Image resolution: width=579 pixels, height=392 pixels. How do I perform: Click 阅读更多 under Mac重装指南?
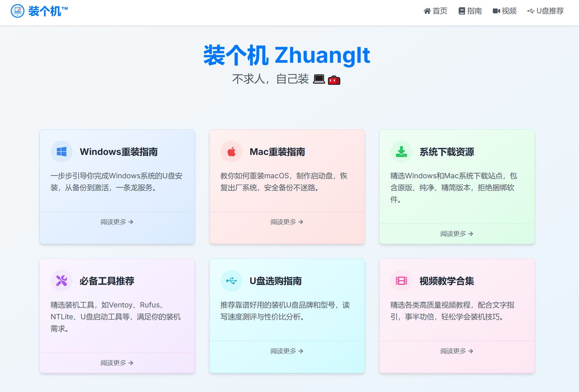click(287, 222)
